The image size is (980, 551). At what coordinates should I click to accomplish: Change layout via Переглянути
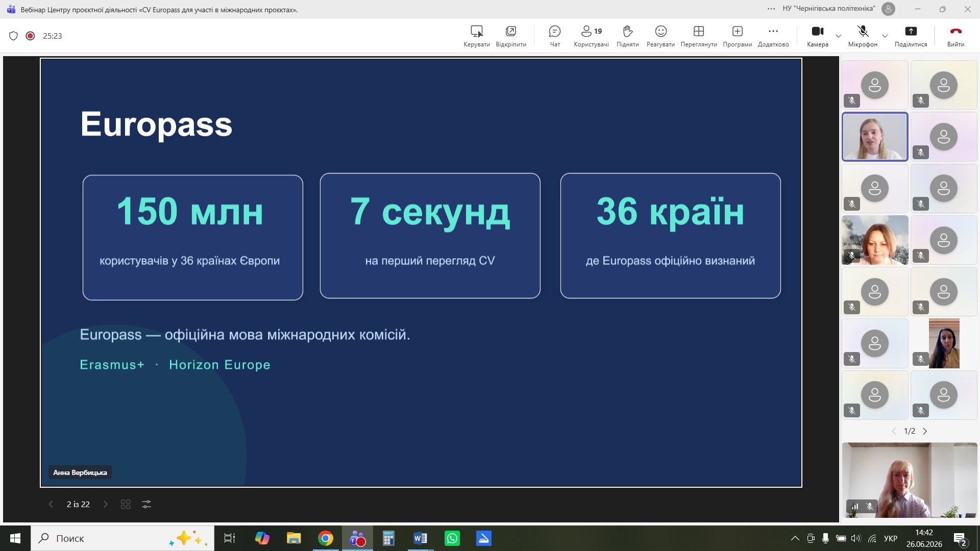point(699,36)
